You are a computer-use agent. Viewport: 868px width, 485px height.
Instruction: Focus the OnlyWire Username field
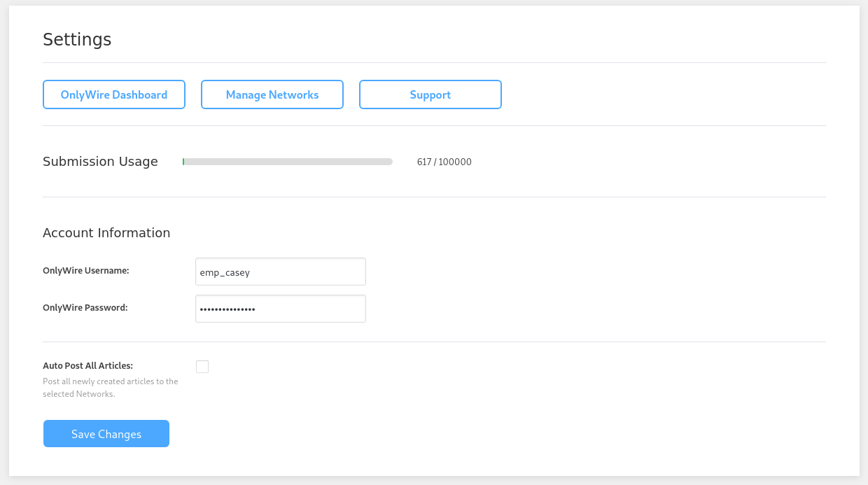281,272
